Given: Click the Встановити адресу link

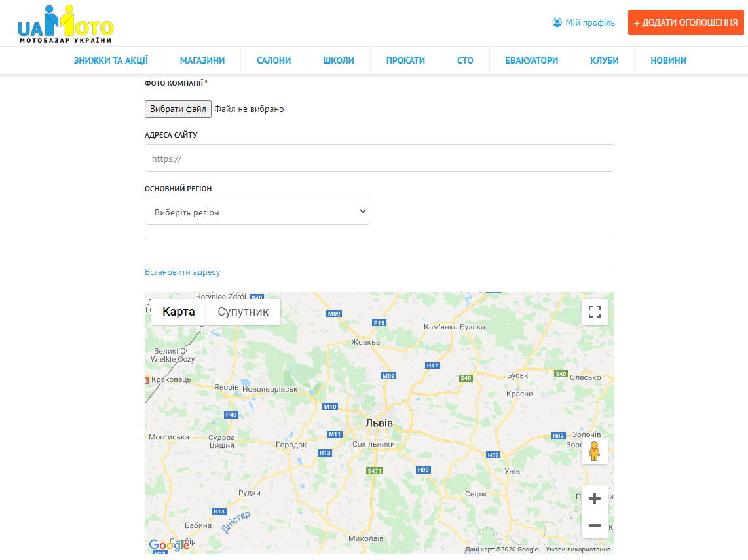Looking at the screenshot, I should (182, 272).
